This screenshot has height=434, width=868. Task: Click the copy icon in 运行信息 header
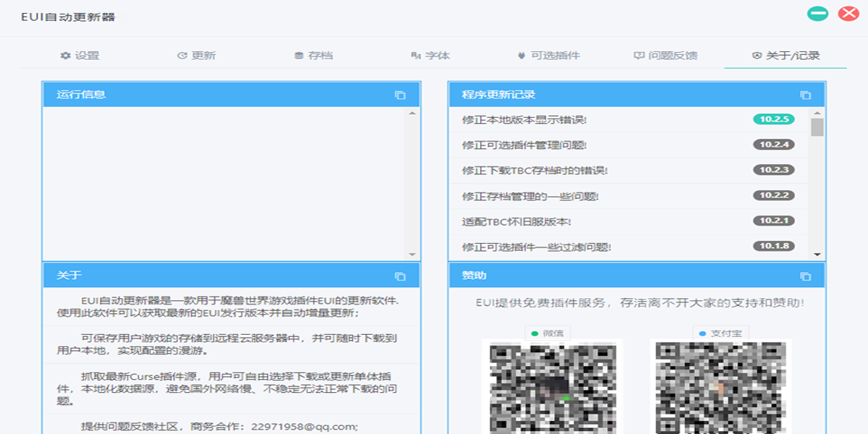(400, 95)
